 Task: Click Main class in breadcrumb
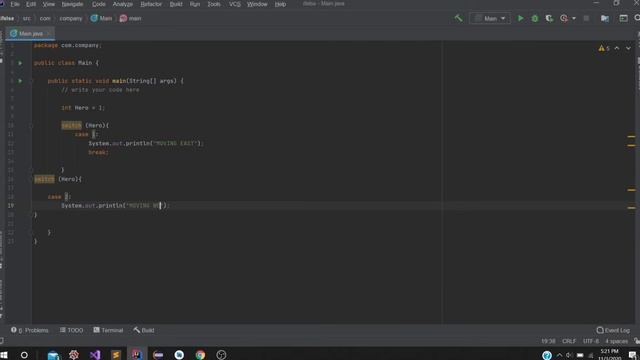coord(101,18)
